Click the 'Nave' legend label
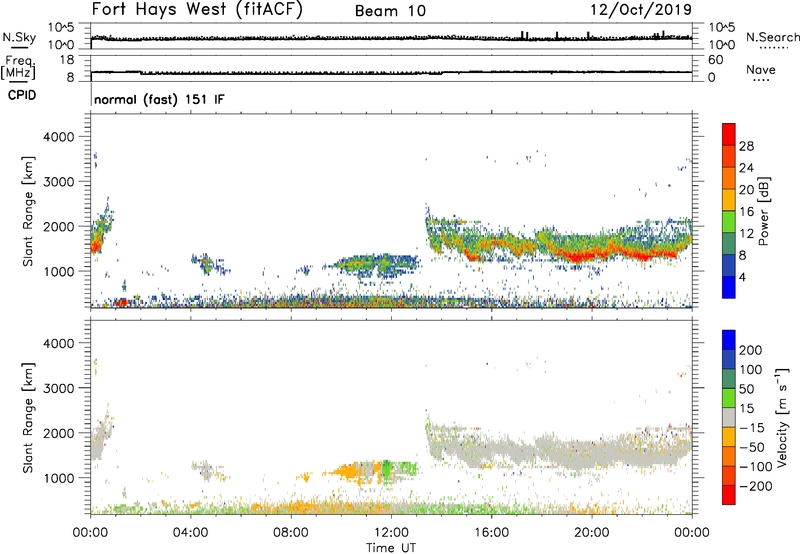The width and height of the screenshot is (800, 554). tap(761, 69)
